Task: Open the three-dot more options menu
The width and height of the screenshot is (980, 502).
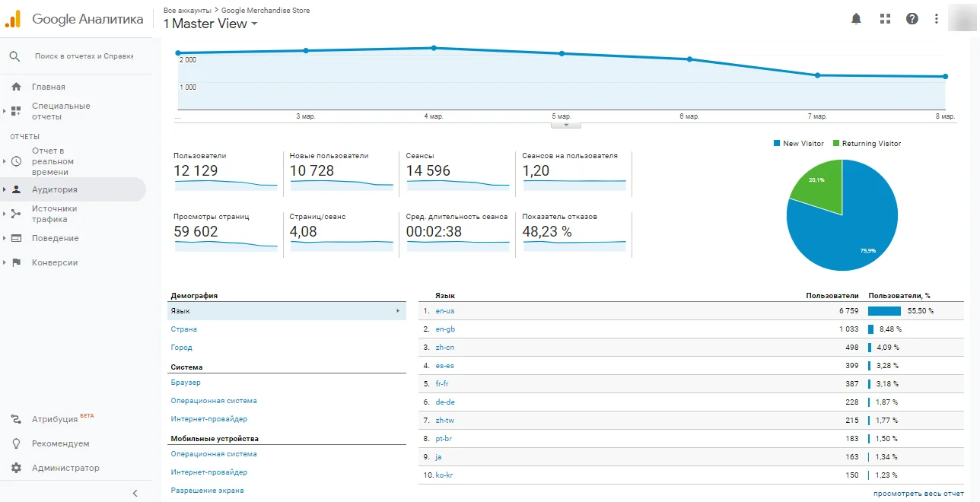Action: coord(937,19)
